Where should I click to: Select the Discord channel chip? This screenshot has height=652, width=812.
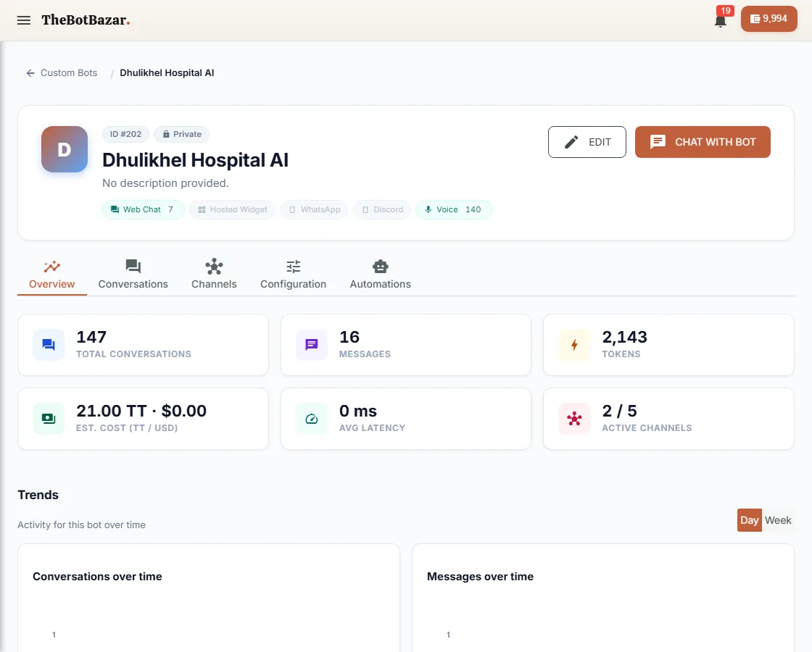[382, 209]
